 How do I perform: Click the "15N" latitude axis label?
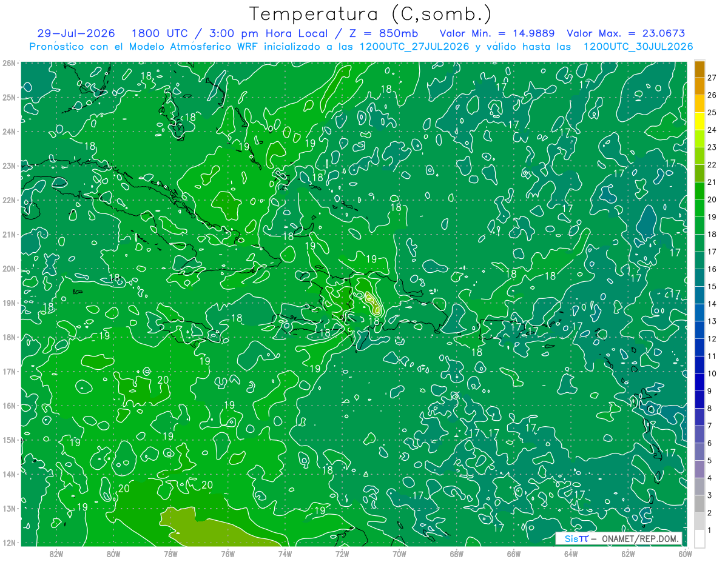click(x=9, y=440)
